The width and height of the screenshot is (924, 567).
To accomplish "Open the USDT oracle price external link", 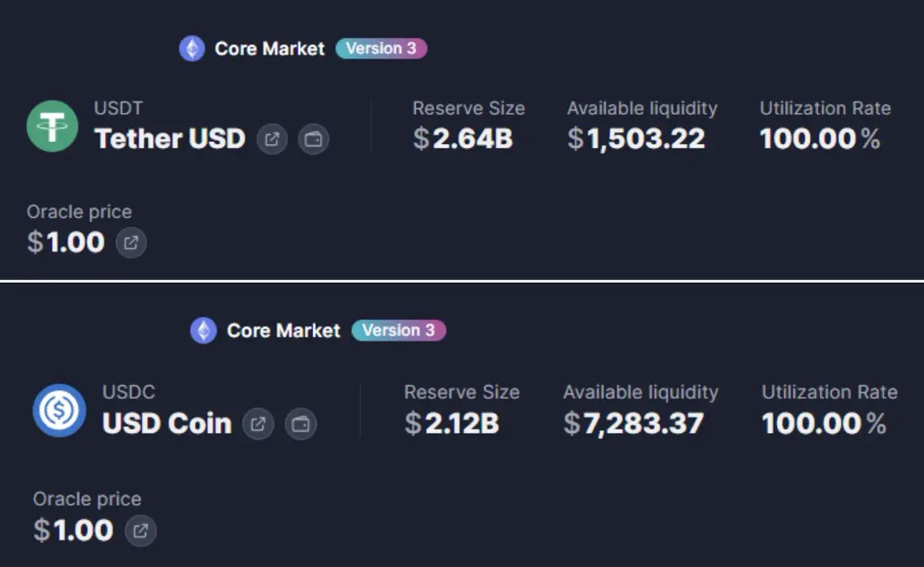I will 131,243.
